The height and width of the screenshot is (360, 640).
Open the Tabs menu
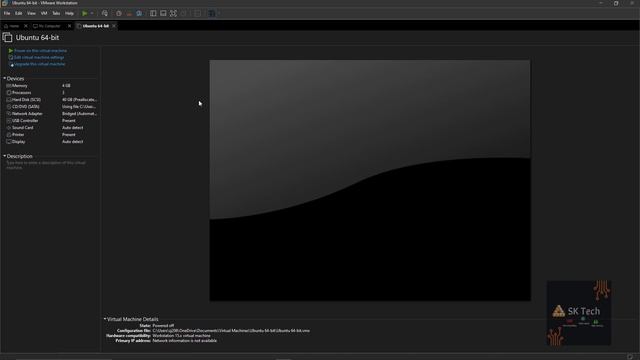(x=56, y=13)
